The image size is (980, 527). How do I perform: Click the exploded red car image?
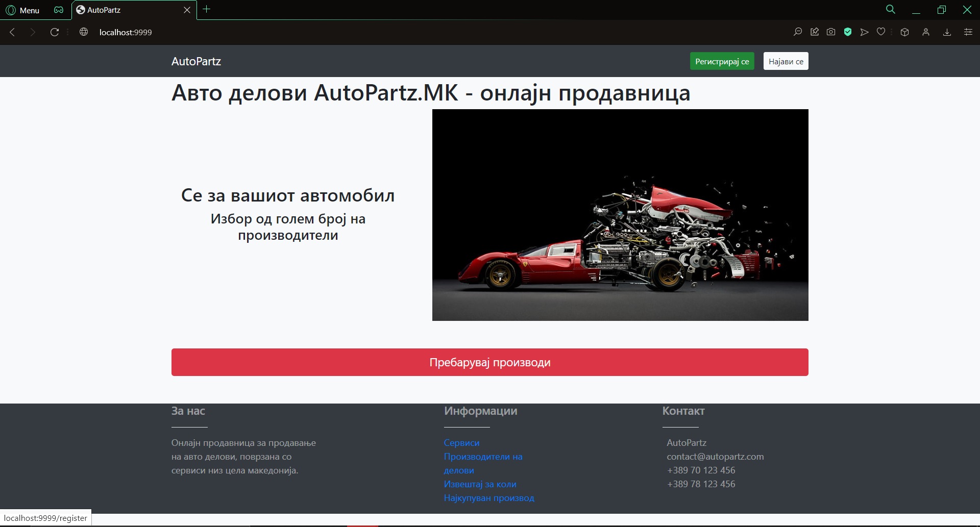(x=620, y=215)
